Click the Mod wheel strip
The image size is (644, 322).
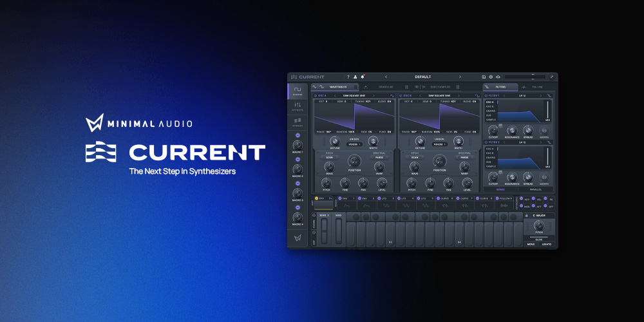point(339,231)
